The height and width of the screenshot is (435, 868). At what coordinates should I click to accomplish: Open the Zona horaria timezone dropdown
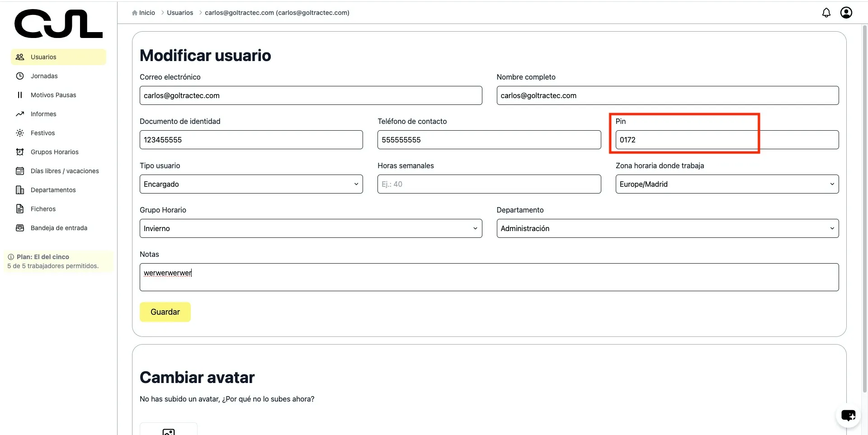point(726,184)
